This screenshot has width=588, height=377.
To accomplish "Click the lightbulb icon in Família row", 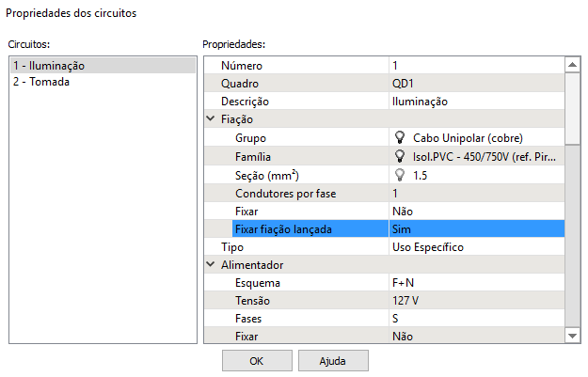I will click(399, 156).
